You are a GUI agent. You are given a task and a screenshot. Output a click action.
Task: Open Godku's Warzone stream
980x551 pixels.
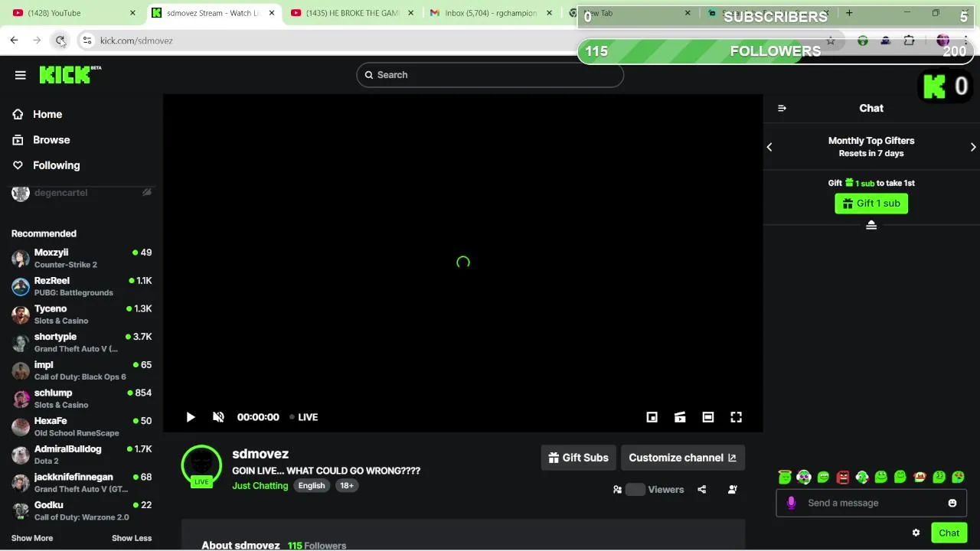[x=81, y=511]
